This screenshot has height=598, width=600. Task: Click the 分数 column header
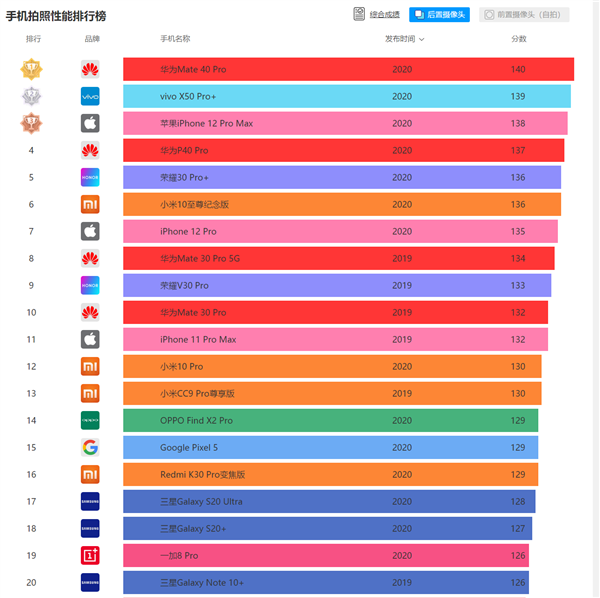[518, 39]
